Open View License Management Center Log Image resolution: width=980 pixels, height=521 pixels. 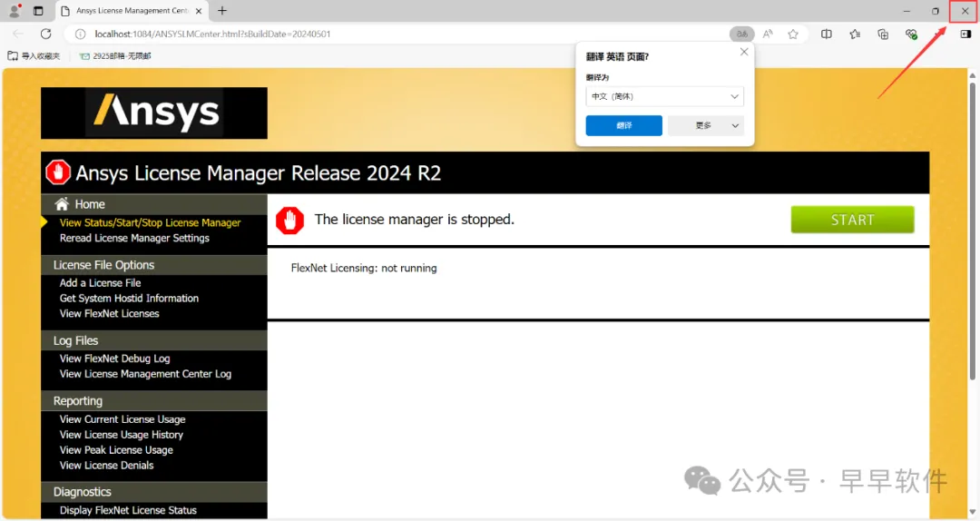pyautogui.click(x=145, y=373)
